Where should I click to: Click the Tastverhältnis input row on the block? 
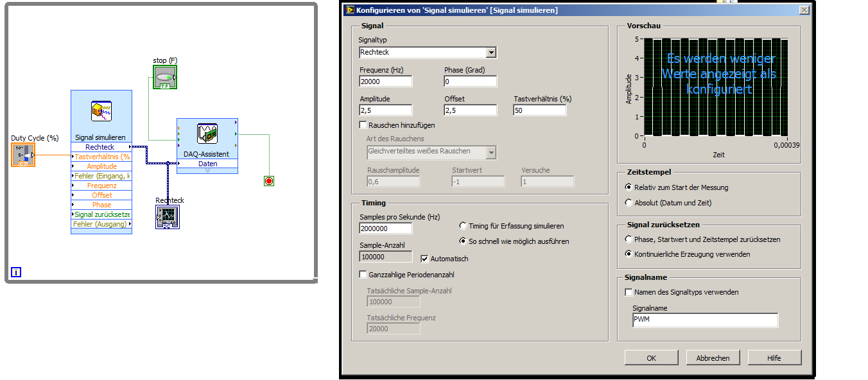point(101,157)
